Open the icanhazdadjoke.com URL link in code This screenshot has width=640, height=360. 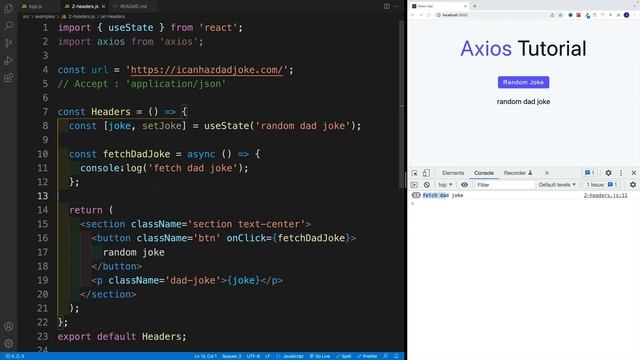[207, 70]
